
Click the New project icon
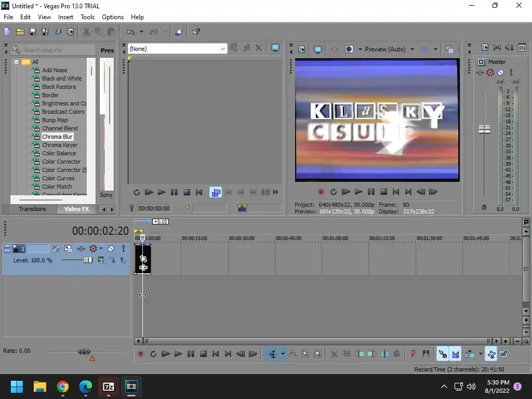(7, 32)
